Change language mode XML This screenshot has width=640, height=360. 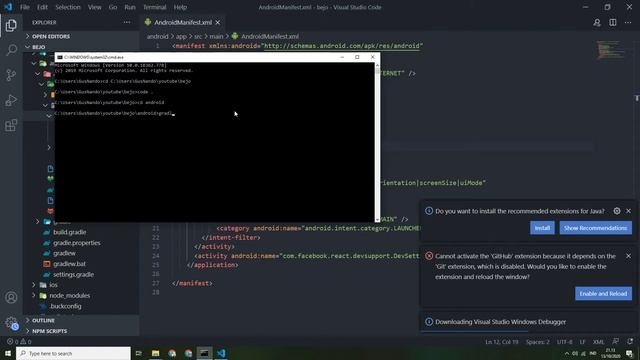[x=598, y=342]
